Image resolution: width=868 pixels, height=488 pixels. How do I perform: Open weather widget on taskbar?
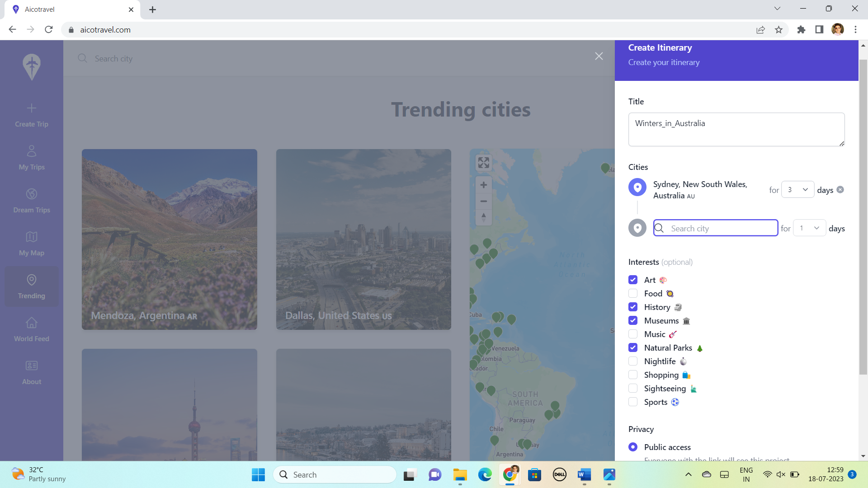coord(38,474)
